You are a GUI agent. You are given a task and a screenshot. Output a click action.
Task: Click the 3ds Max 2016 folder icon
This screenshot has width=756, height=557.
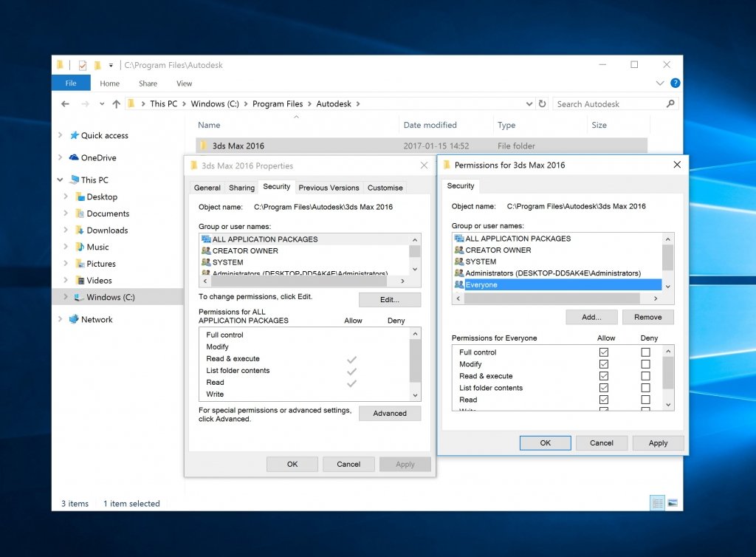pos(204,146)
